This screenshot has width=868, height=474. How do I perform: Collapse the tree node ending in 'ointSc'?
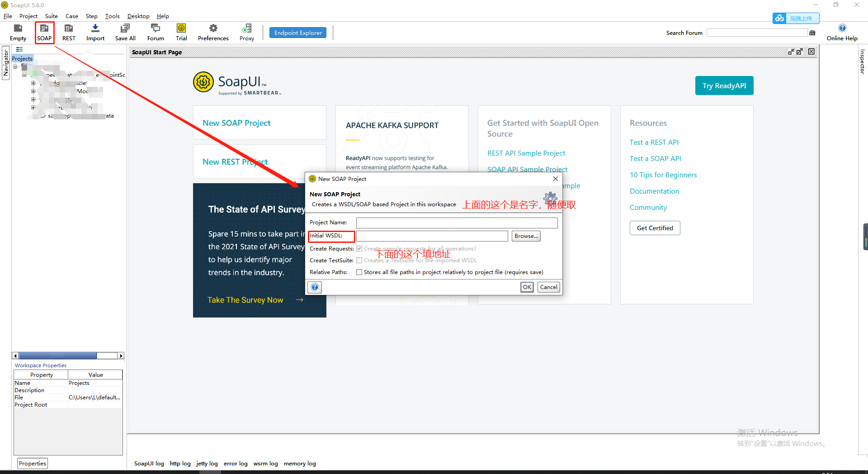[x=24, y=75]
